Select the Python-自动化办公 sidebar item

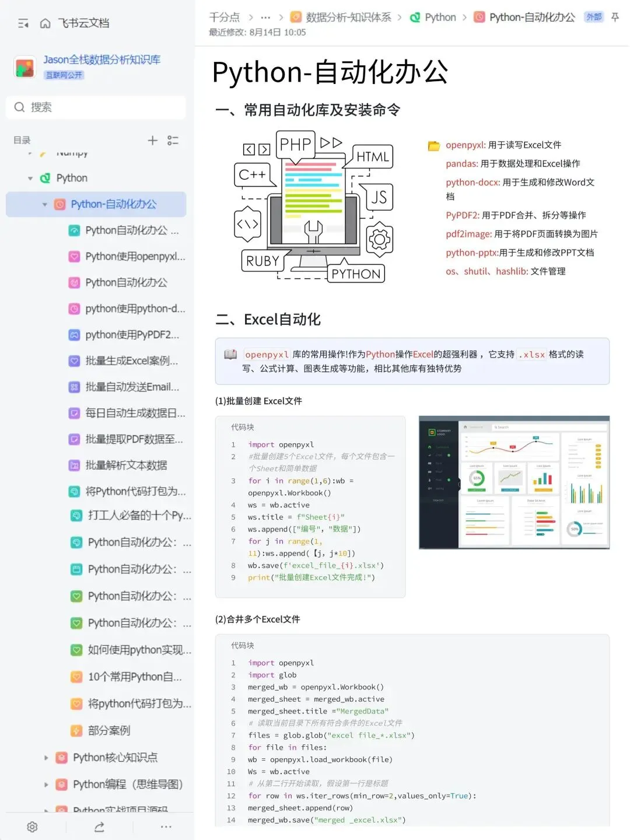(x=96, y=205)
